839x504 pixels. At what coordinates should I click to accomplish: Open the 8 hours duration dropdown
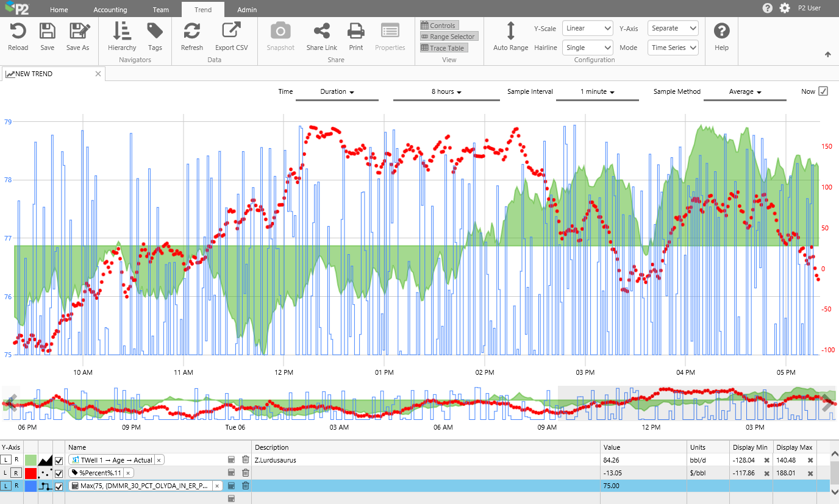click(446, 92)
